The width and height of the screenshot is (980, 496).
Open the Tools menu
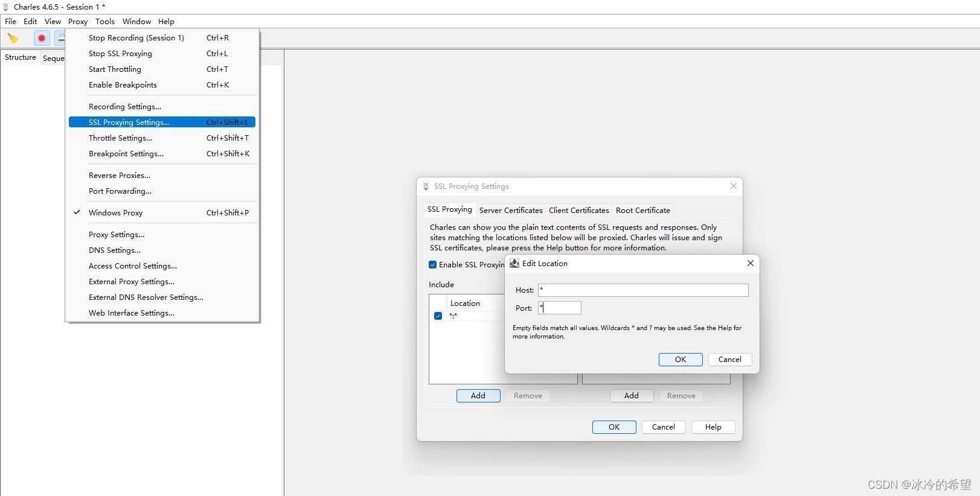[x=105, y=21]
